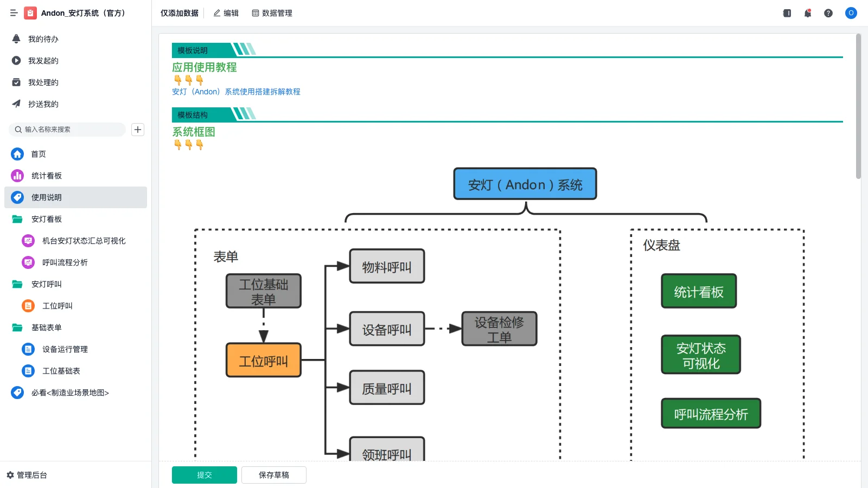Check notifications via the bell icon

point(807,13)
